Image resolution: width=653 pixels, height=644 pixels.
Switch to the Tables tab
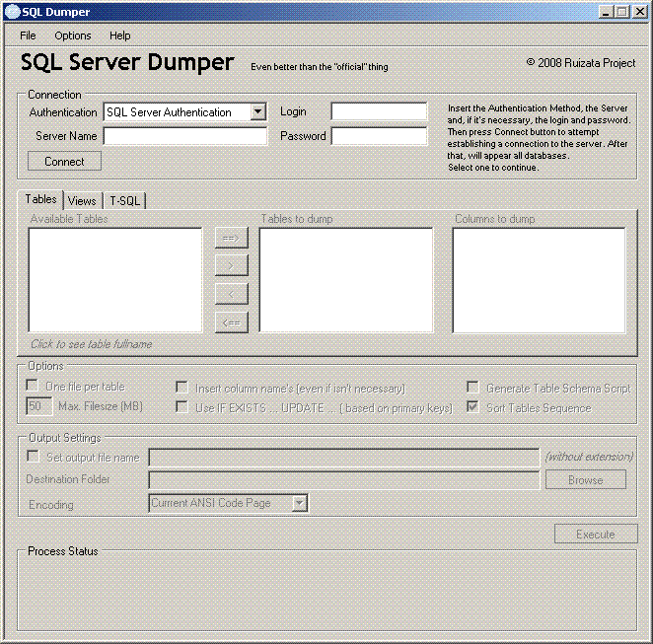coord(40,199)
